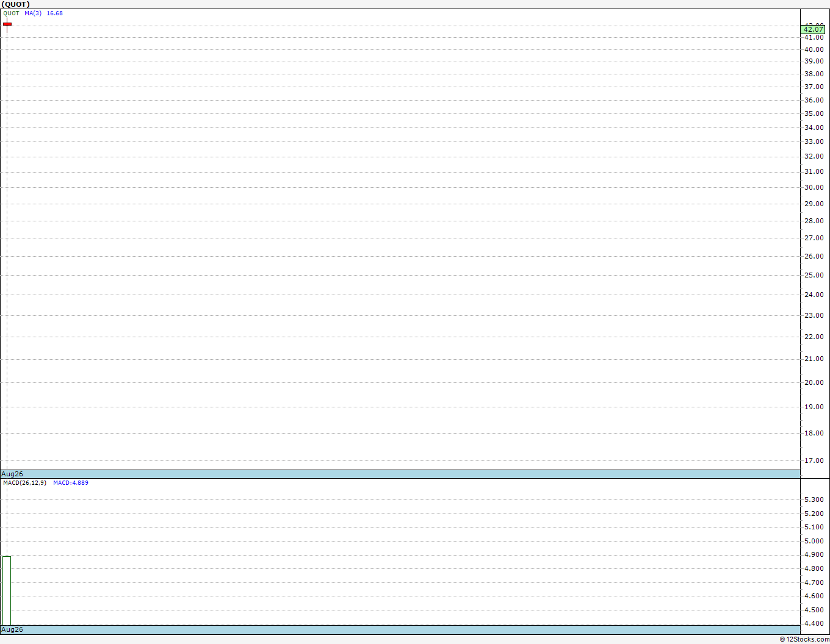This screenshot has width=830, height=644.
Task: Click the red QUOT candlestick at top left
Action: click(x=7, y=24)
